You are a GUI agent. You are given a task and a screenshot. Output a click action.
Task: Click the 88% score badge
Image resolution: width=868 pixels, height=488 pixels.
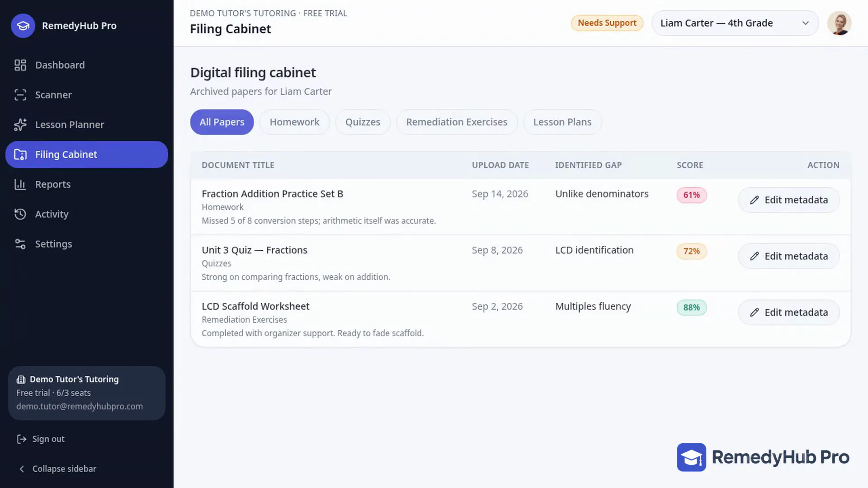[x=691, y=308]
